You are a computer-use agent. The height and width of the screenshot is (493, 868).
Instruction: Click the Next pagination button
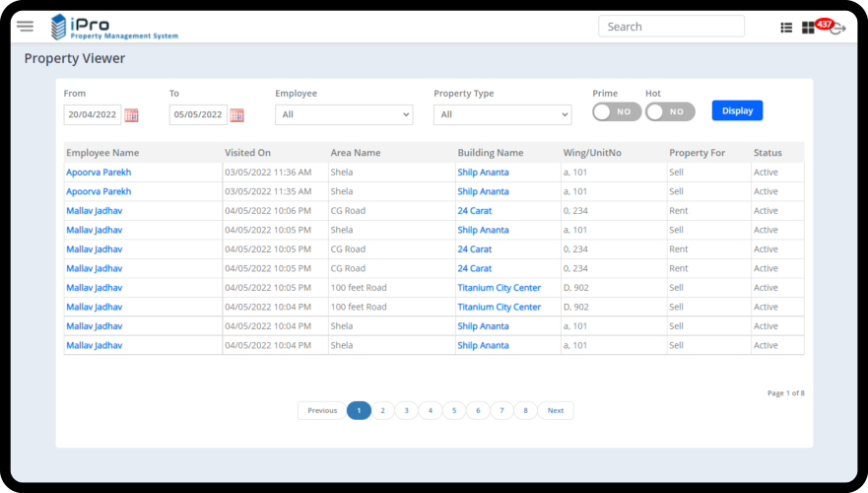[x=556, y=410]
